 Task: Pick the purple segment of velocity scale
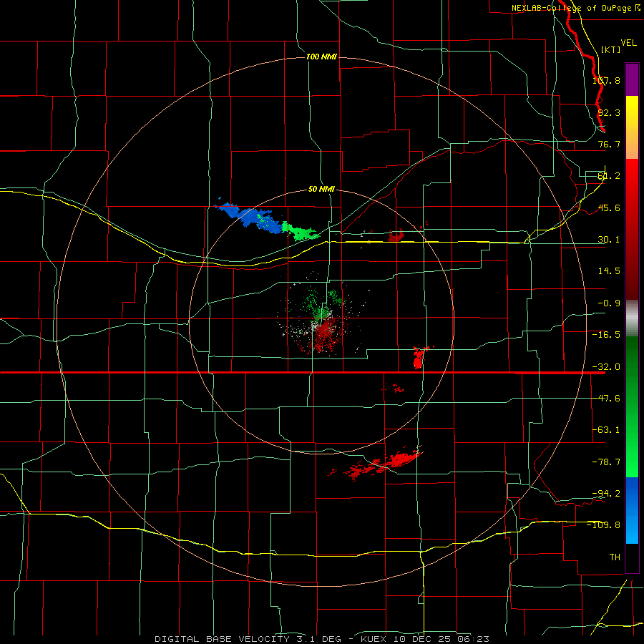[x=632, y=79]
